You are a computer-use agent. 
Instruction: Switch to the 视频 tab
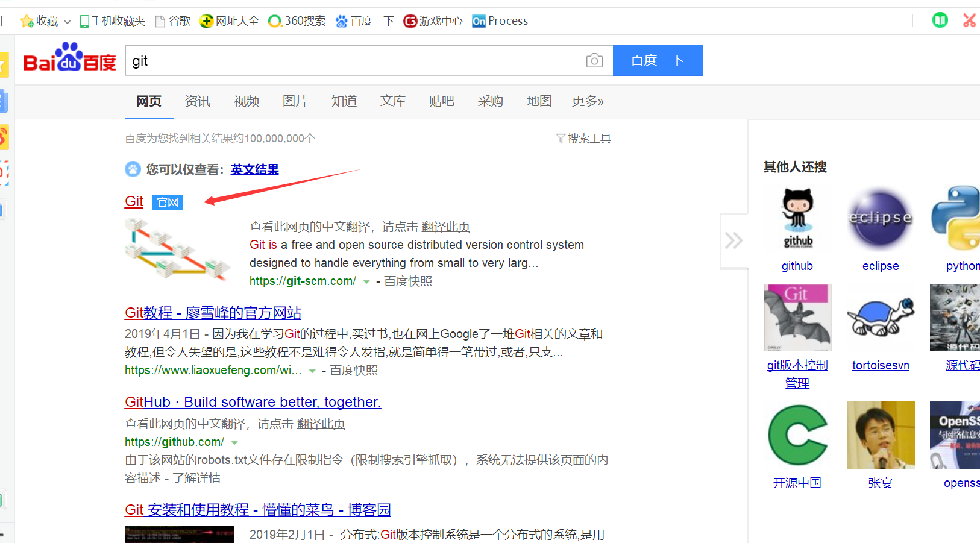247,101
